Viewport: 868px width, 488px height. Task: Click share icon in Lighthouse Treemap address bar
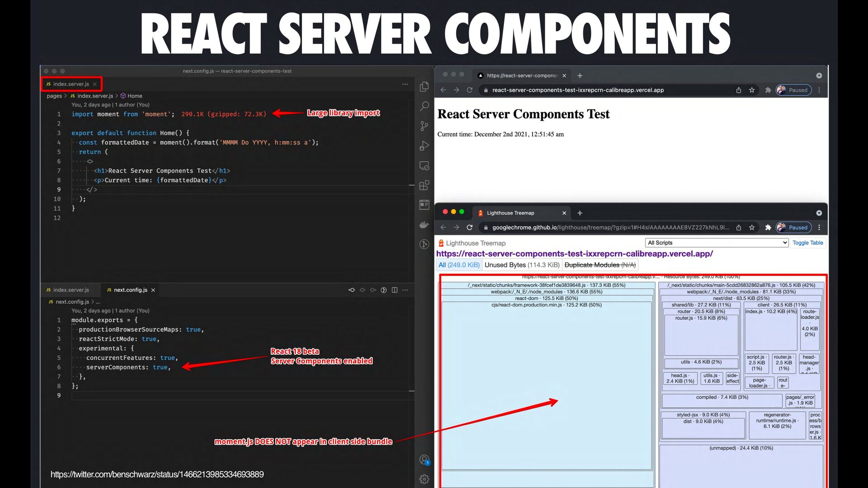coord(739,227)
